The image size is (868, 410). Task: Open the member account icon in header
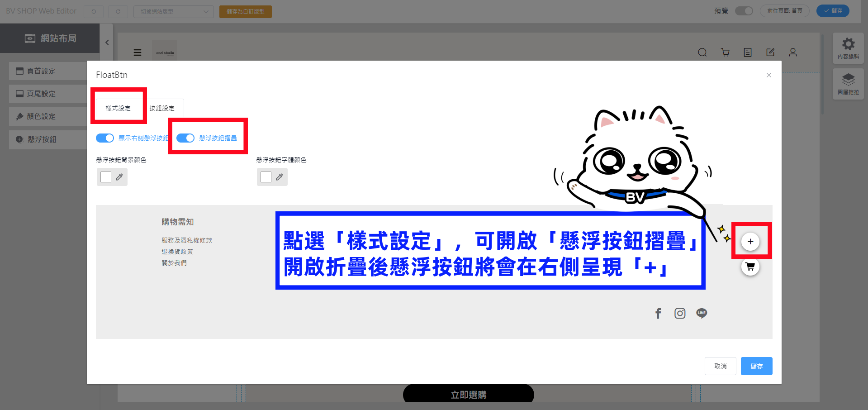tap(793, 52)
